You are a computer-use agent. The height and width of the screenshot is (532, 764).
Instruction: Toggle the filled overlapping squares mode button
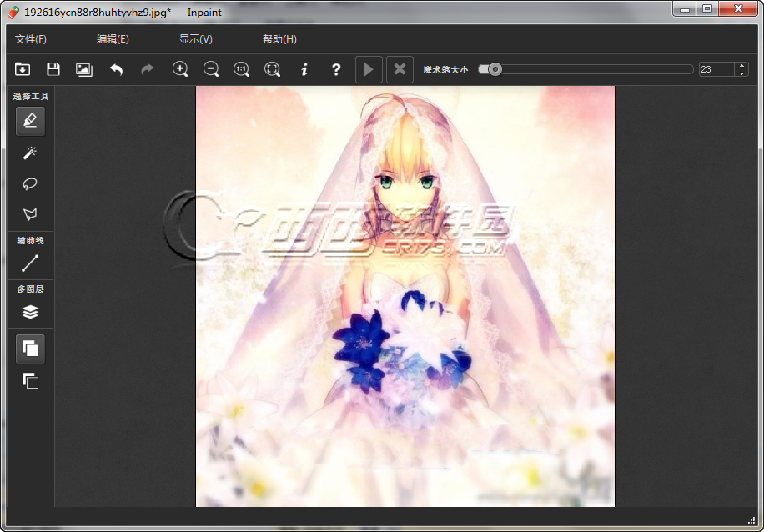coord(30,349)
